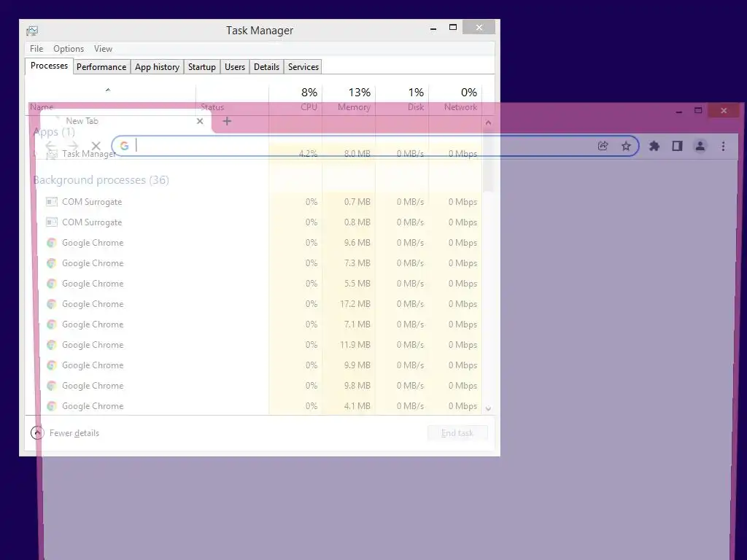Sort by Status column header
Viewport: 747px width, 560px height.
[x=232, y=99]
